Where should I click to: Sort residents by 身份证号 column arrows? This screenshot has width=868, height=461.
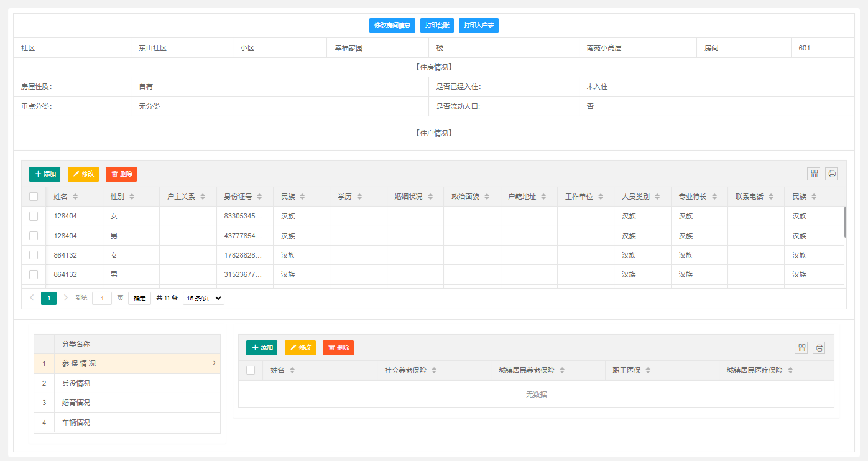pos(259,197)
